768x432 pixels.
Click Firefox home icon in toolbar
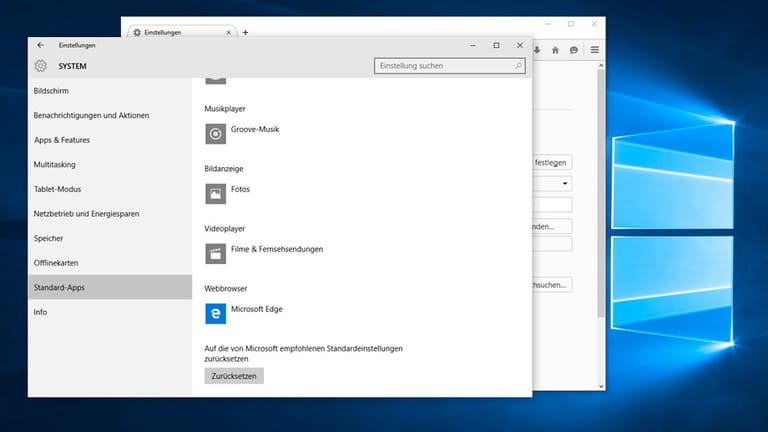coord(556,50)
